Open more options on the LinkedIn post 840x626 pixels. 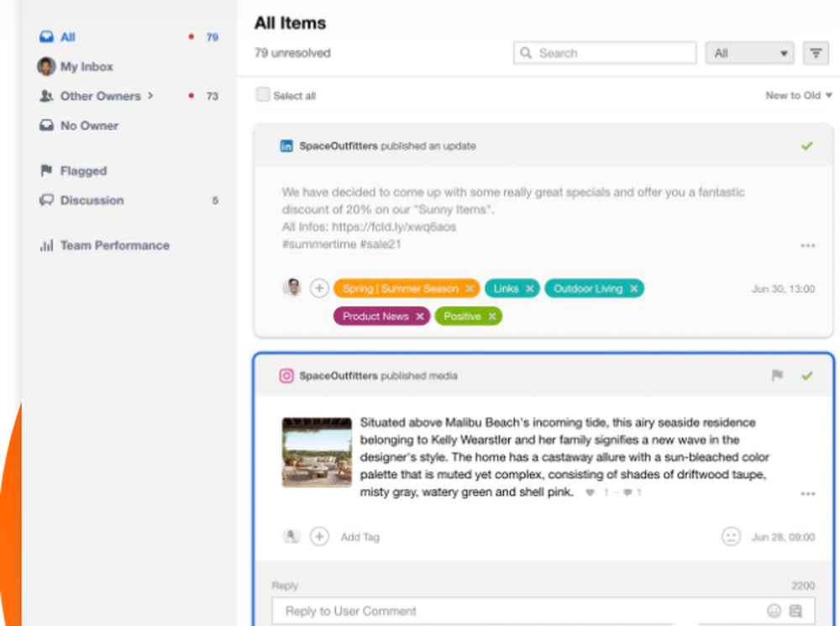pos(807,245)
